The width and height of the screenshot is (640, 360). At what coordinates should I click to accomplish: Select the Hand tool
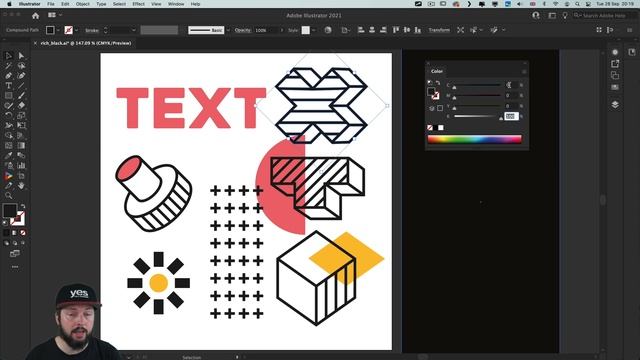(x=21, y=186)
